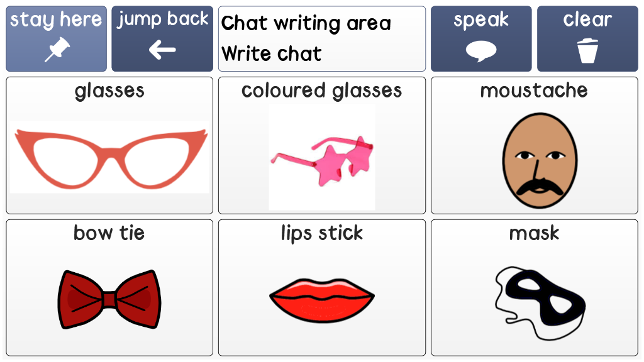Click the trash can clear icon
The image size is (644, 362).
coord(587,51)
